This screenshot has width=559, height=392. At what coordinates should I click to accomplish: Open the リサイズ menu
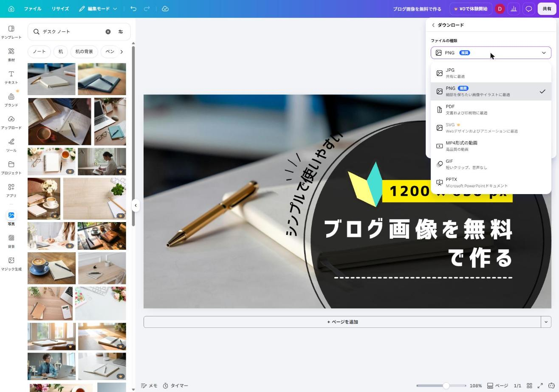point(60,8)
